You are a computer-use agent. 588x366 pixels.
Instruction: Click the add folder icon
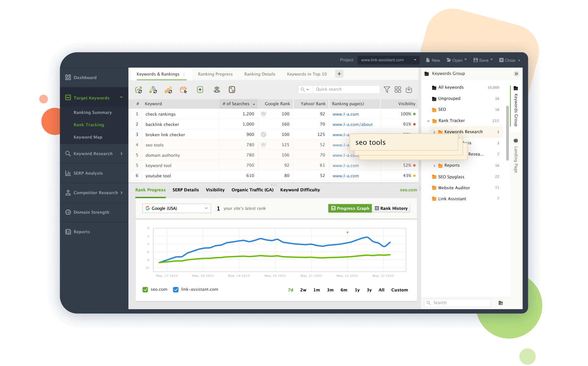[x=501, y=303]
